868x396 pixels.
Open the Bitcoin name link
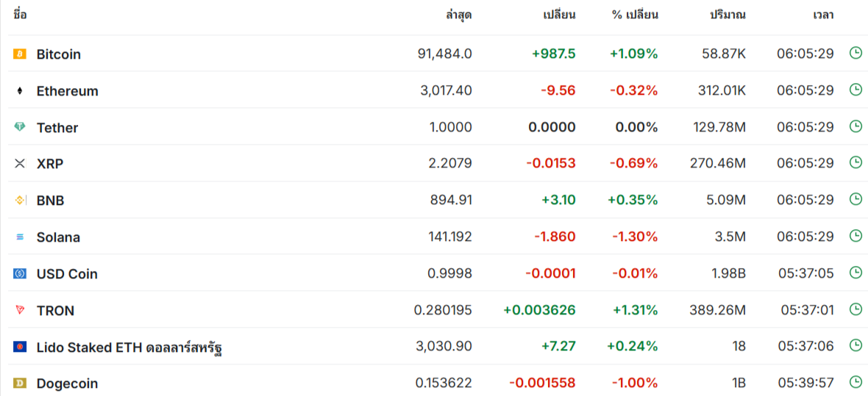pyautogui.click(x=59, y=54)
